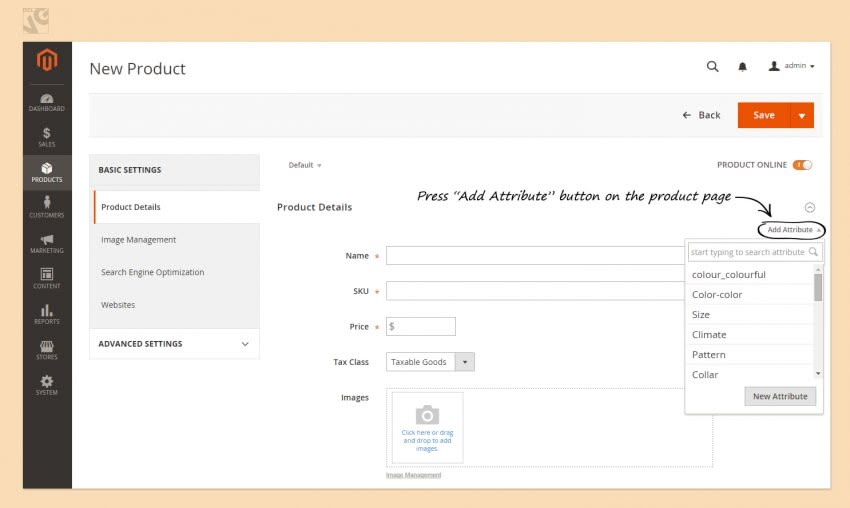Click magnifier icon in attribute search box
The image size is (850, 508).
tap(813, 252)
